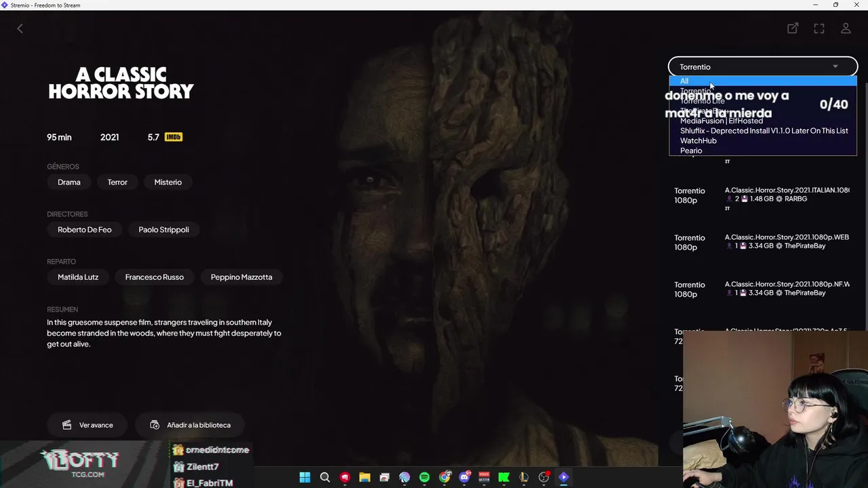868x488 pixels.
Task: Open Kick app from taskbar
Action: 504,477
